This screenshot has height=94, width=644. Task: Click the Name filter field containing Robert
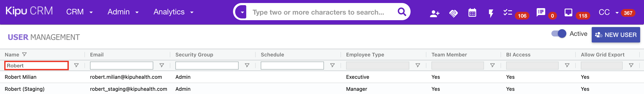coord(36,66)
